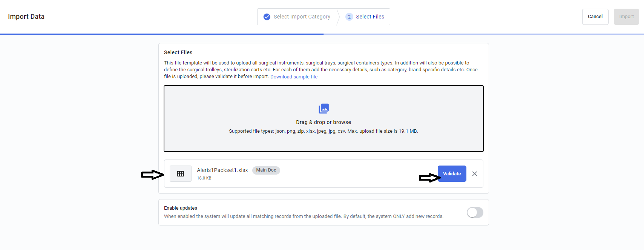Click the upload image icon in drop zone
Image resolution: width=644 pixels, height=250 pixels.
[x=324, y=109]
